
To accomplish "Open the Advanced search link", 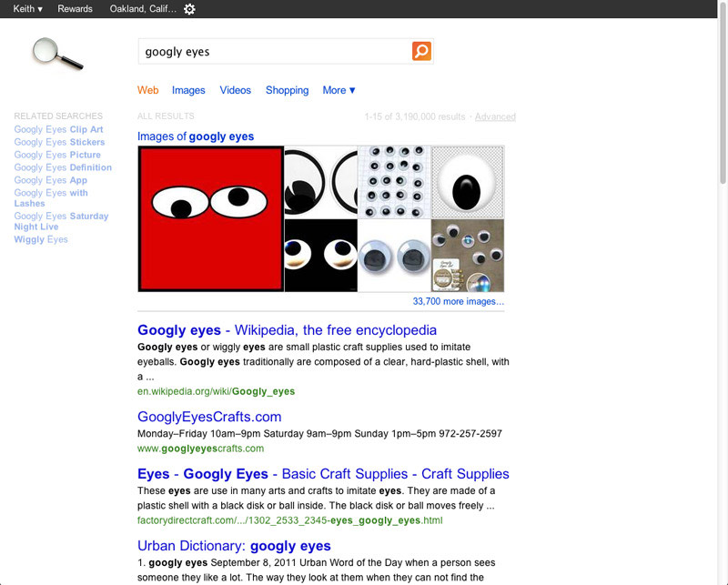I will 495,116.
